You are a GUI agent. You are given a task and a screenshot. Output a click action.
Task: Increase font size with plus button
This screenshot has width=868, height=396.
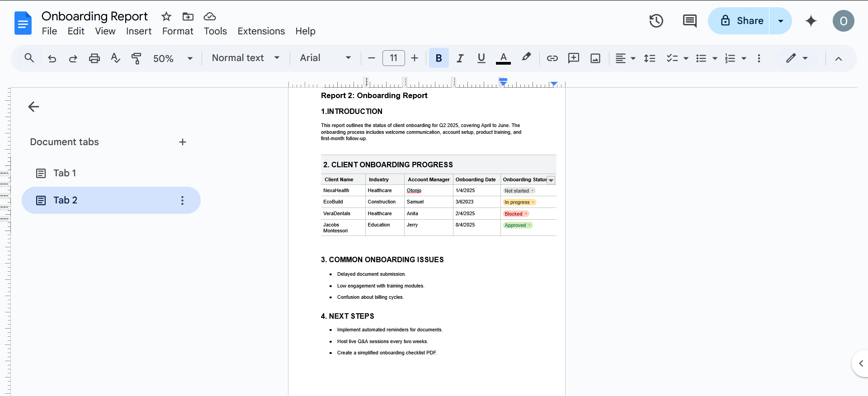tap(415, 58)
